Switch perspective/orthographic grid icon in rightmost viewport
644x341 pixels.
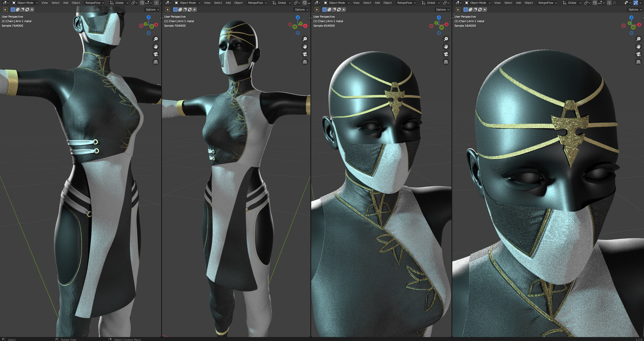pos(638,62)
